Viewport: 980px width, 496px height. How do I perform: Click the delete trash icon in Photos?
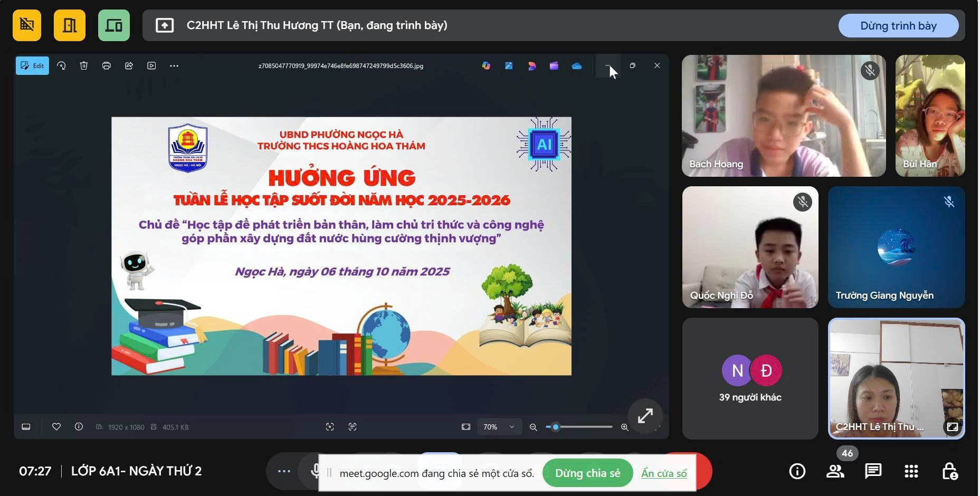[84, 66]
